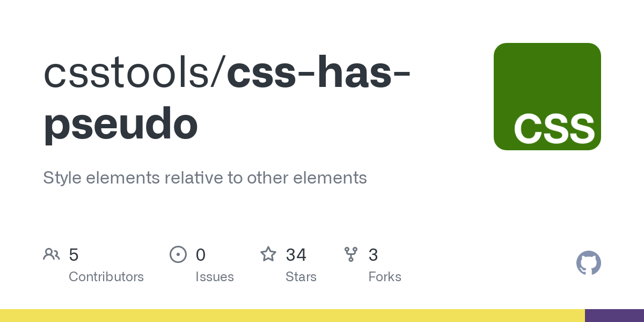Click the Forks label

coord(385,277)
